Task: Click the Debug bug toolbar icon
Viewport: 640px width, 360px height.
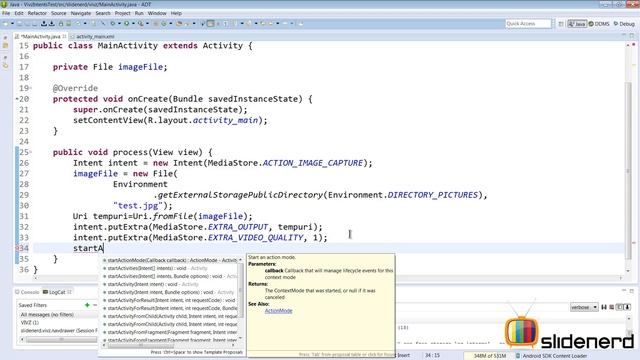Action: pyautogui.click(x=113, y=24)
